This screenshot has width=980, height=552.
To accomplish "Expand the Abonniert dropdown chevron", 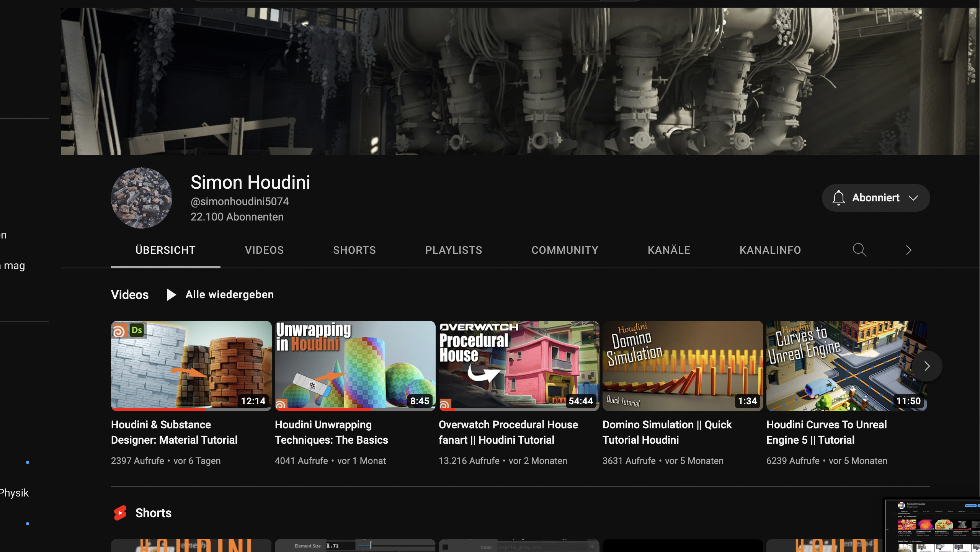I will tap(914, 198).
